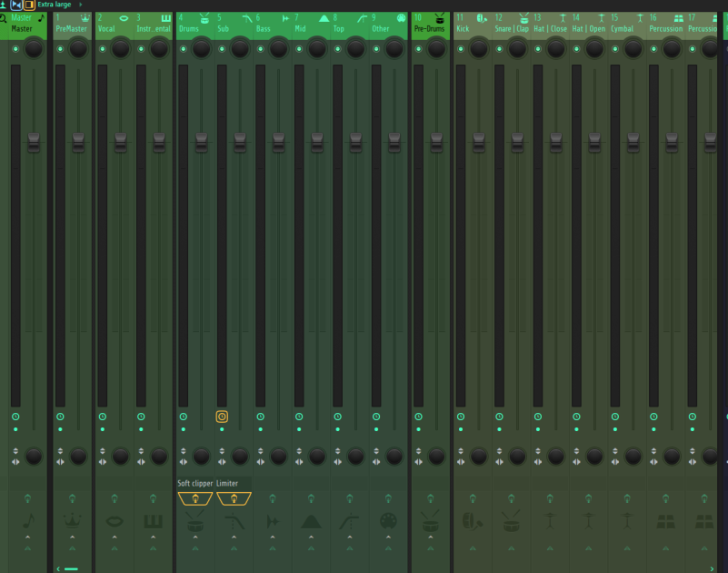
Task: Open latency clock of the Kick track
Action: (x=461, y=417)
